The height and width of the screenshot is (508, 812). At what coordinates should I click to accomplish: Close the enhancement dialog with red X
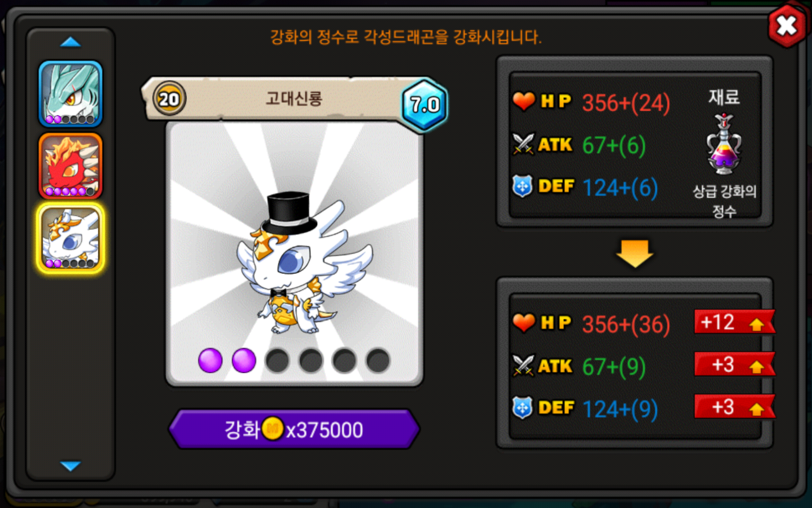click(x=787, y=26)
